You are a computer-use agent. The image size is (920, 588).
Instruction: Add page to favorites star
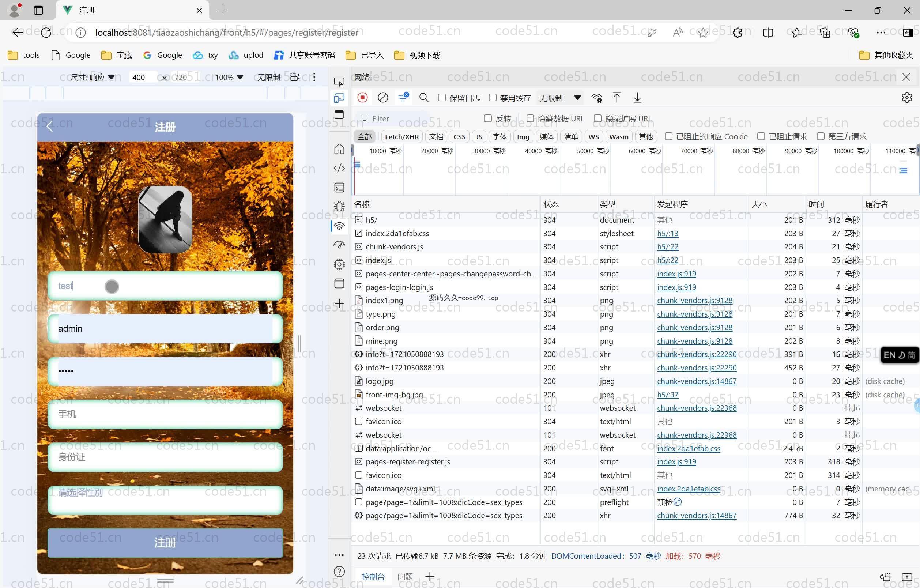[704, 33]
